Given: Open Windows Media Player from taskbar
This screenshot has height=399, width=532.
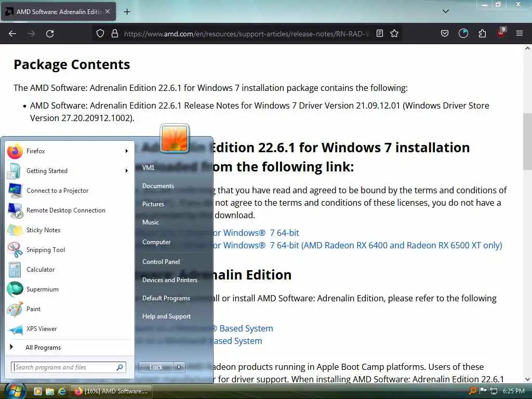Looking at the screenshot, I should [x=37, y=391].
